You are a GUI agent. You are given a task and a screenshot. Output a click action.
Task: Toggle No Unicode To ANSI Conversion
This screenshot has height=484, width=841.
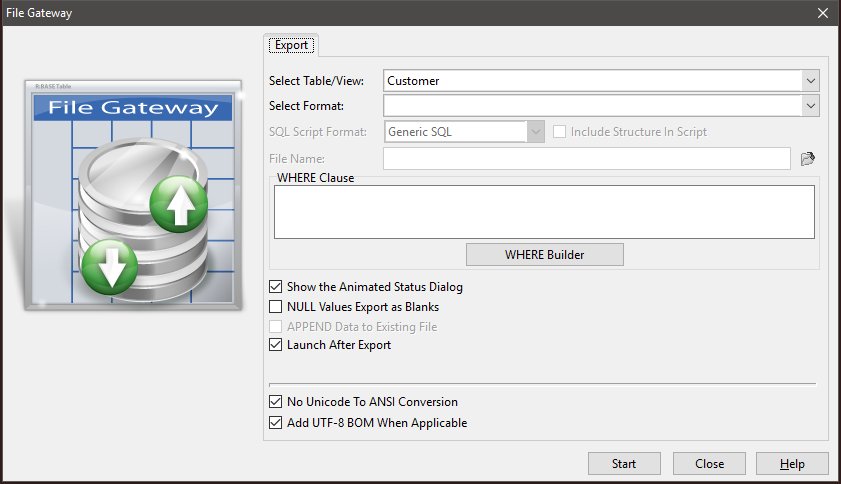(276, 402)
